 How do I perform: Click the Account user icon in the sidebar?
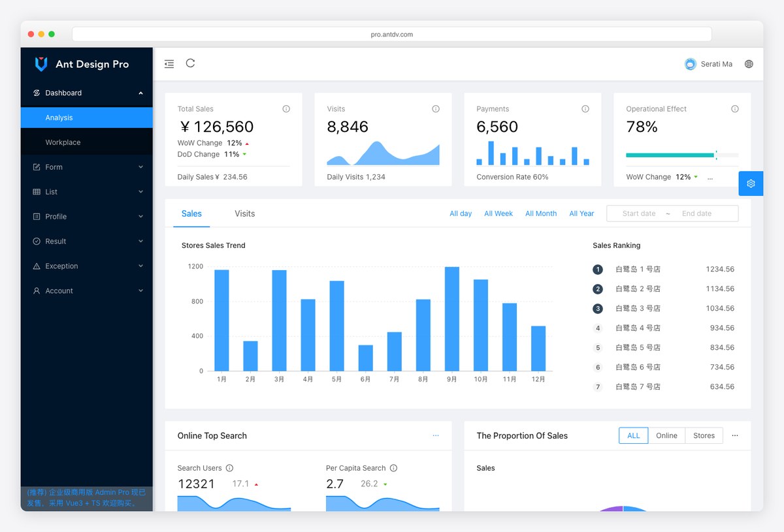click(x=37, y=291)
